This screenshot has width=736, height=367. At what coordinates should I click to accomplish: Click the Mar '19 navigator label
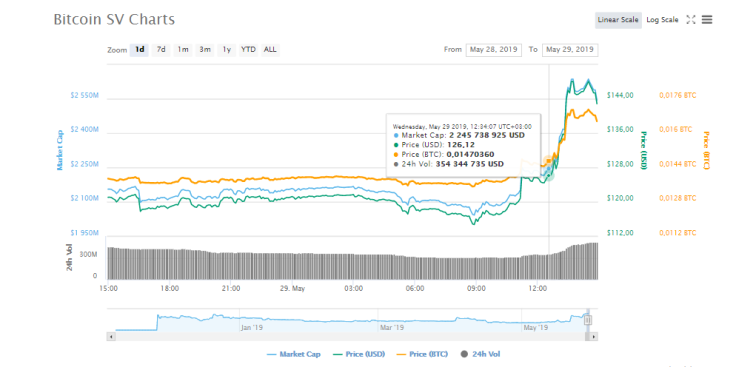coord(392,327)
